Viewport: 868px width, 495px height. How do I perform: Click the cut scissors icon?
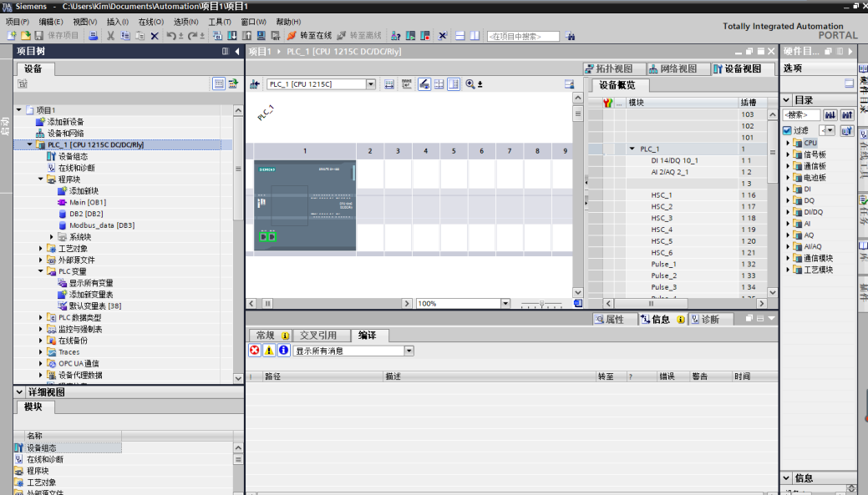pyautogui.click(x=111, y=35)
